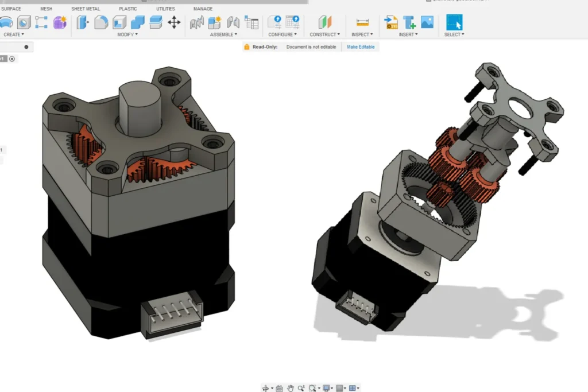Image resolution: width=588 pixels, height=392 pixels.
Task: Open the INSPECT dropdown menu
Action: pos(362,34)
